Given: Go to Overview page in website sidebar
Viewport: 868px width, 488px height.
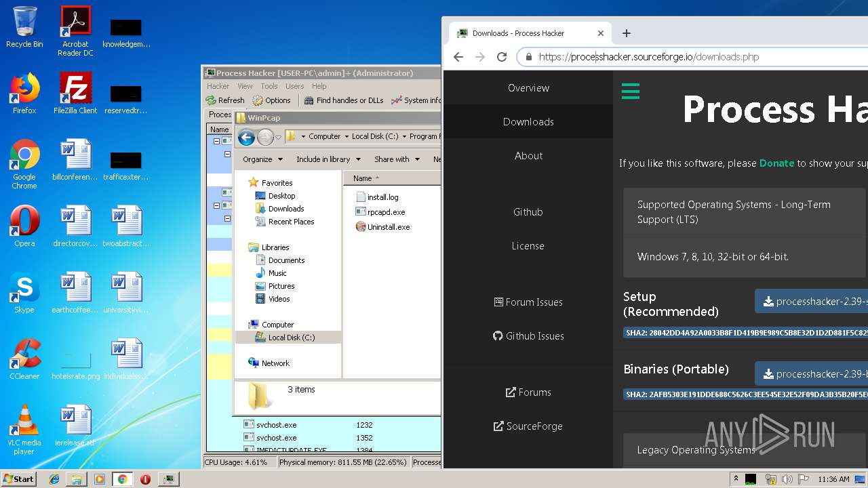Looking at the screenshot, I should point(528,88).
